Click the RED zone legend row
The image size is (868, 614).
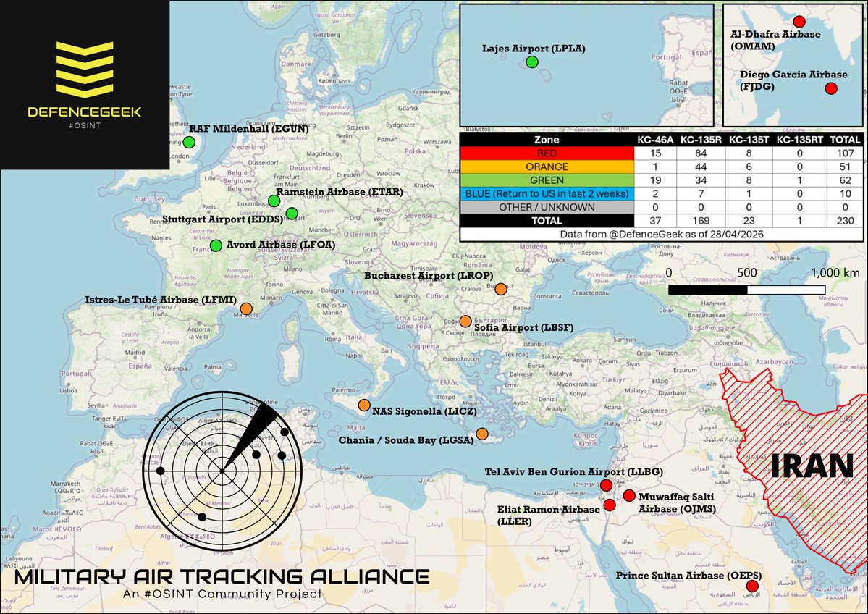662,153
